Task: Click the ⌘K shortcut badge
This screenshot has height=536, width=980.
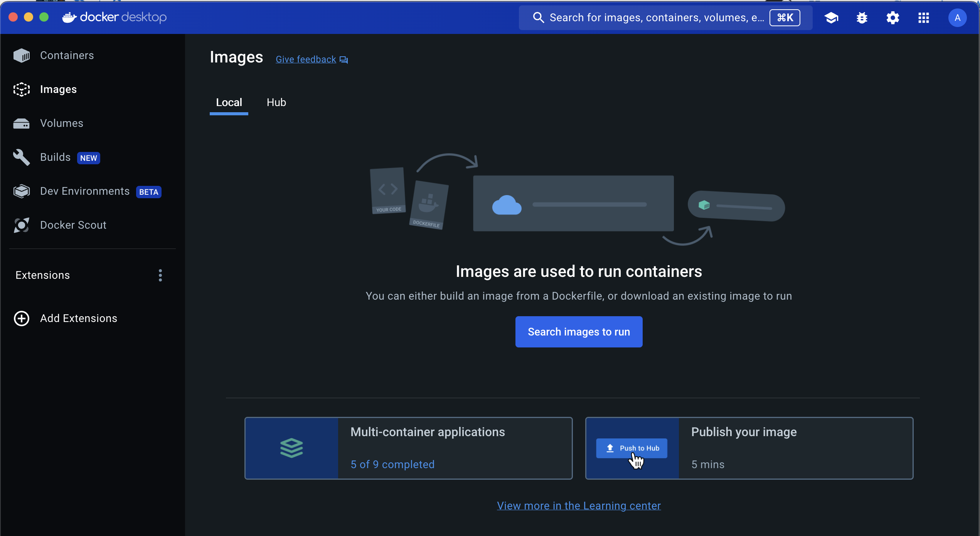Action: 785,18
